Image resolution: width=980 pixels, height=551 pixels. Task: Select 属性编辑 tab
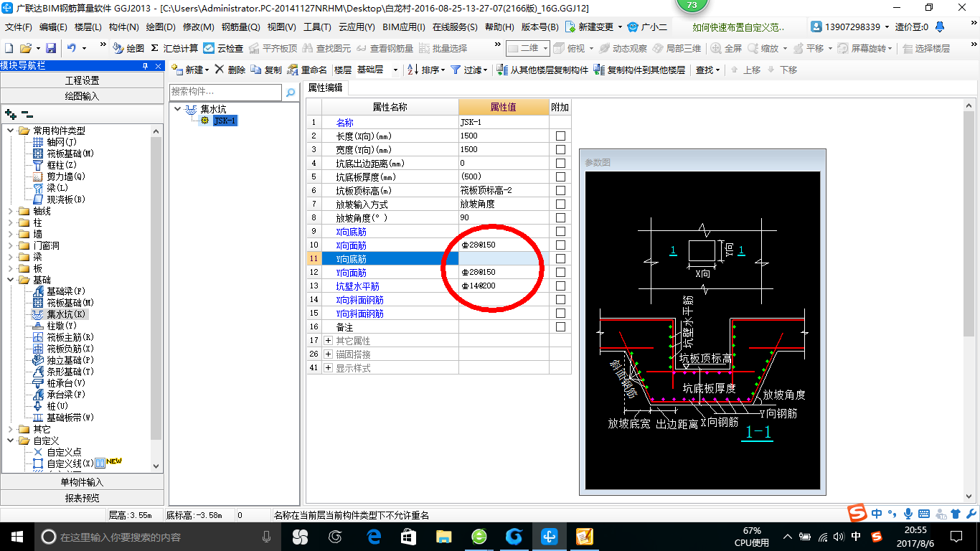pos(325,88)
